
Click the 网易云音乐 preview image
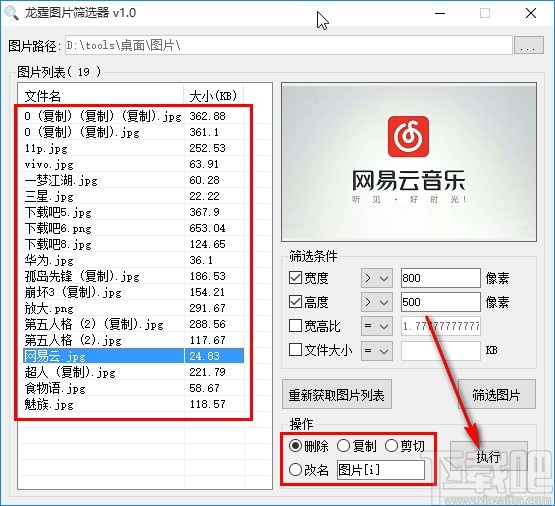[x=409, y=162]
